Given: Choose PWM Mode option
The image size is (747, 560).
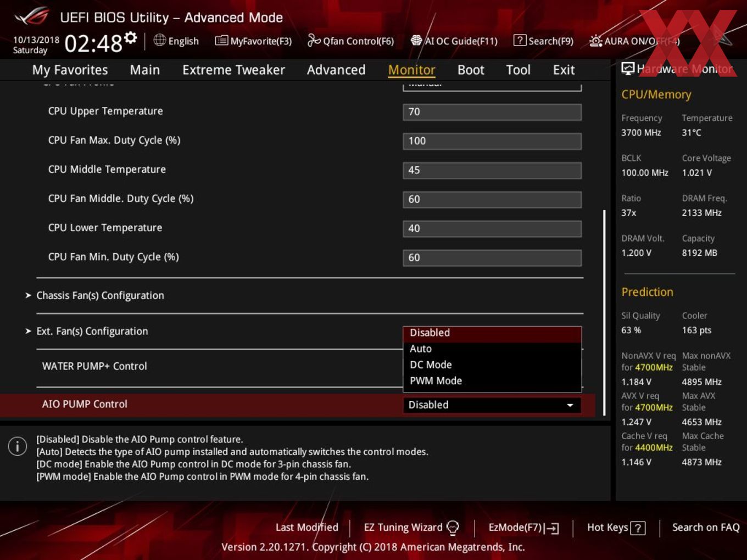Looking at the screenshot, I should 492,380.
